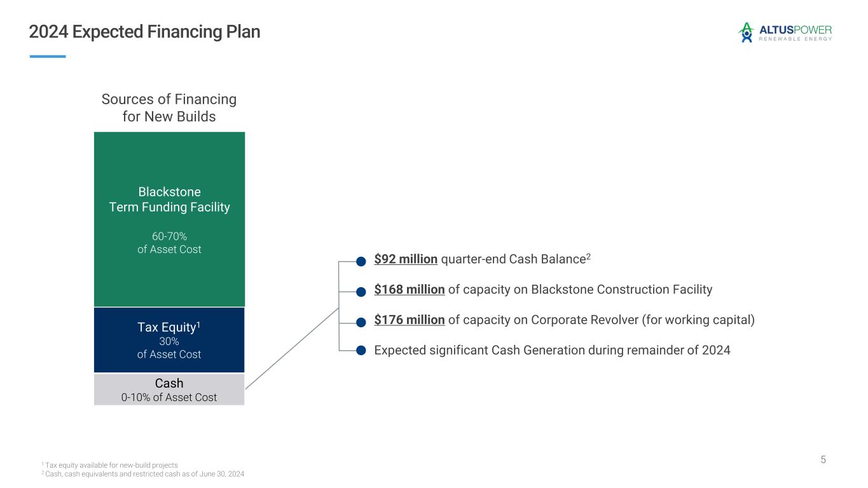Click the 2024 Expected Financing Plan title
Screen dimensions: 868x488
145,32
